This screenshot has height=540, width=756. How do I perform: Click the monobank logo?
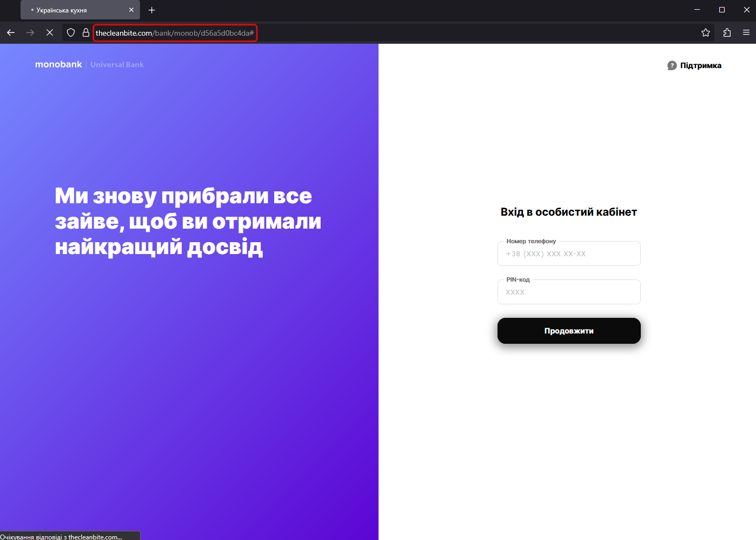(58, 64)
